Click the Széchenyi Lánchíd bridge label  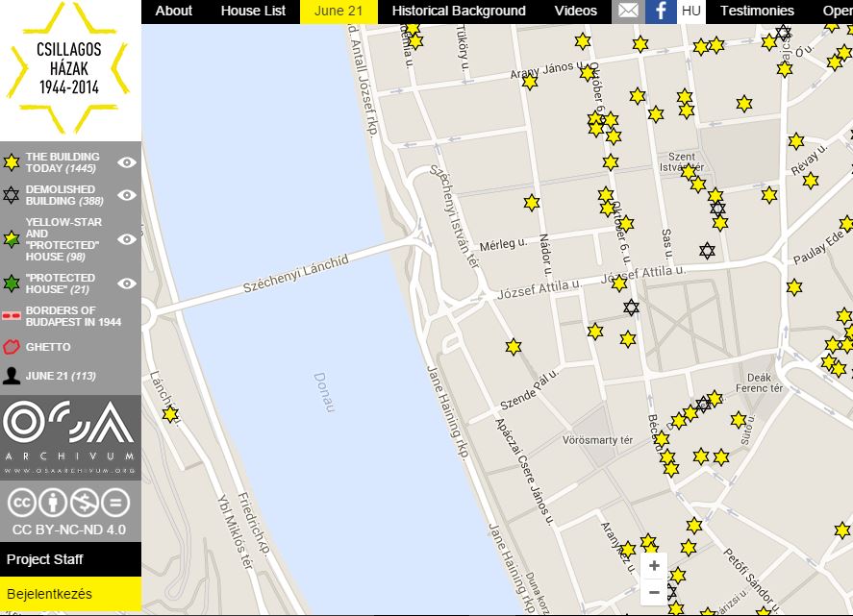click(x=295, y=274)
